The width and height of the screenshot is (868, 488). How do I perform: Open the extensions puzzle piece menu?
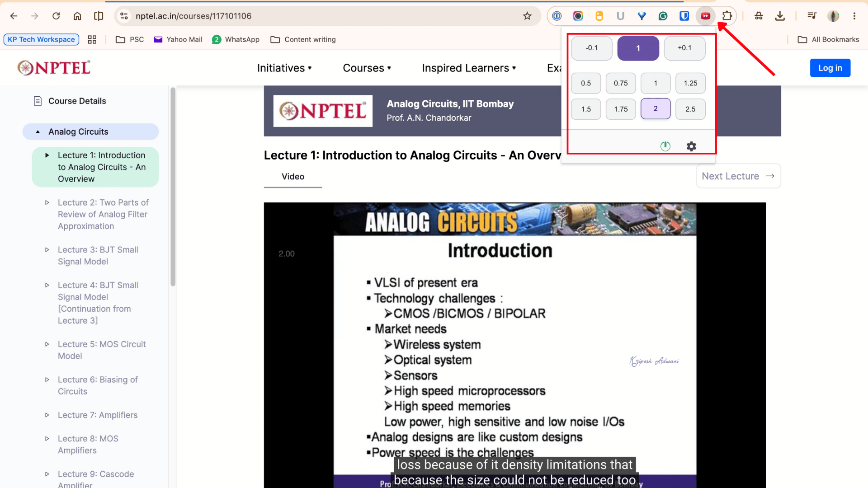click(727, 16)
